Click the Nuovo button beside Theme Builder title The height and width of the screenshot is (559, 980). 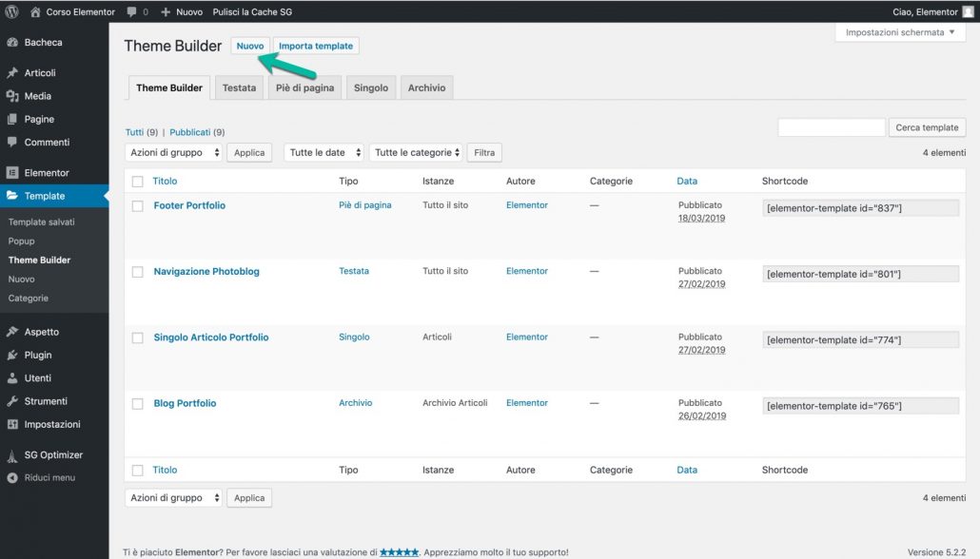coord(250,46)
